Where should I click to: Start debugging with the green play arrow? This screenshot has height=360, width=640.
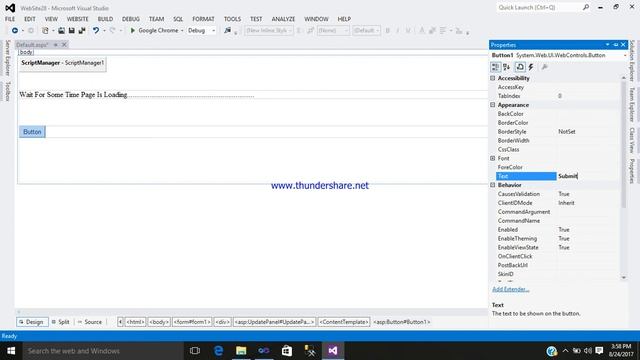[x=133, y=31]
